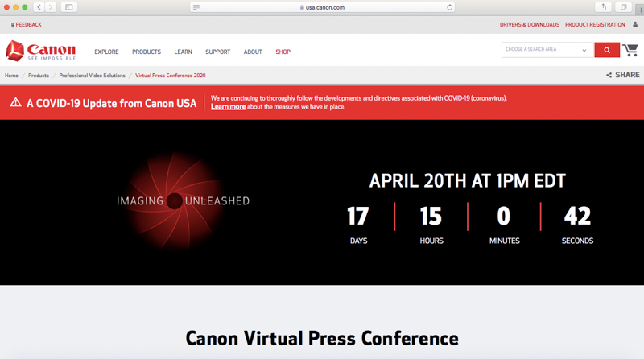Open the SUPPORT menu

pos(217,52)
